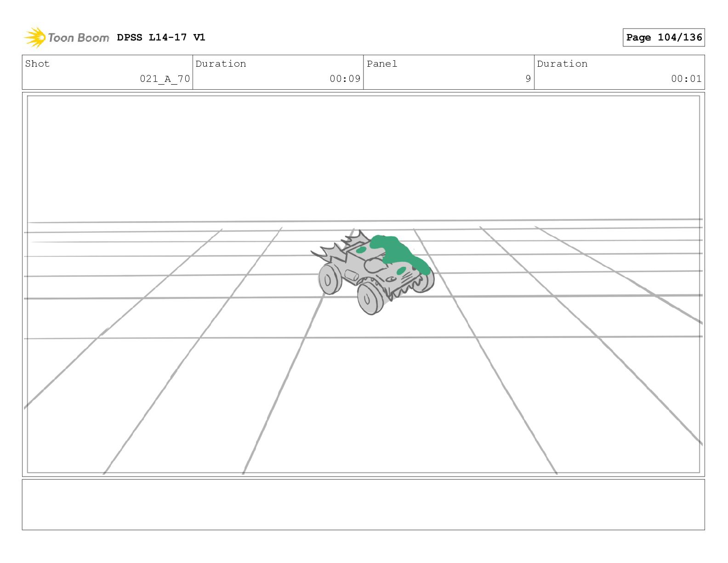Click the shot Duration value 00:09

tap(345, 79)
